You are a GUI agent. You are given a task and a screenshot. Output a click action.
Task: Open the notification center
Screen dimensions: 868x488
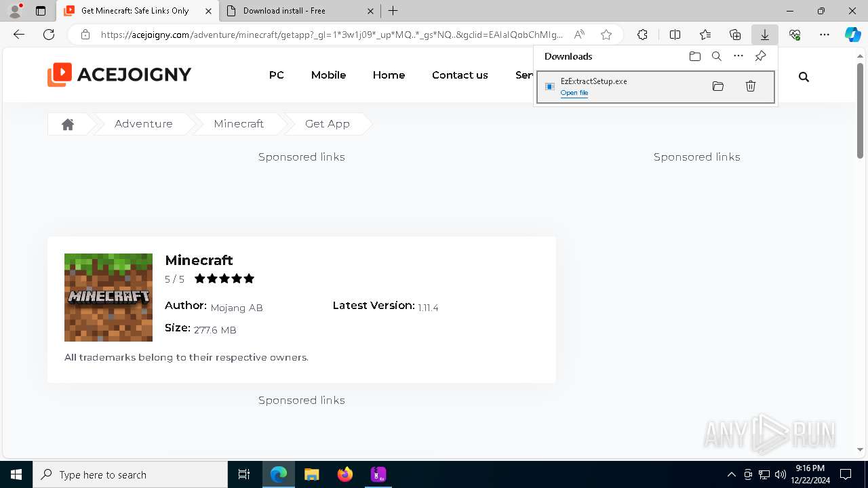(846, 474)
